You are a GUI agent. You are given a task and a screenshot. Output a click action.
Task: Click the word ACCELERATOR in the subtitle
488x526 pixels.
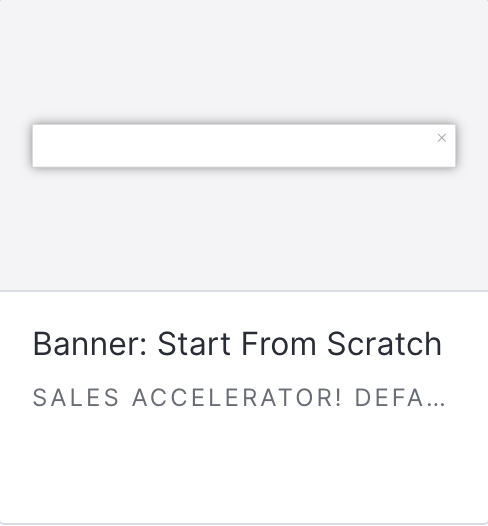click(237, 398)
